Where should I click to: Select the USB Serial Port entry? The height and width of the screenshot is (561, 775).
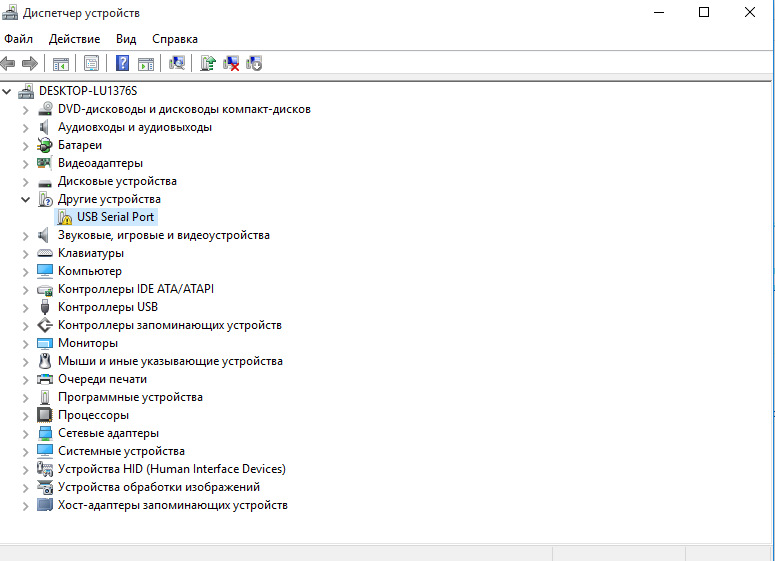[x=115, y=217]
